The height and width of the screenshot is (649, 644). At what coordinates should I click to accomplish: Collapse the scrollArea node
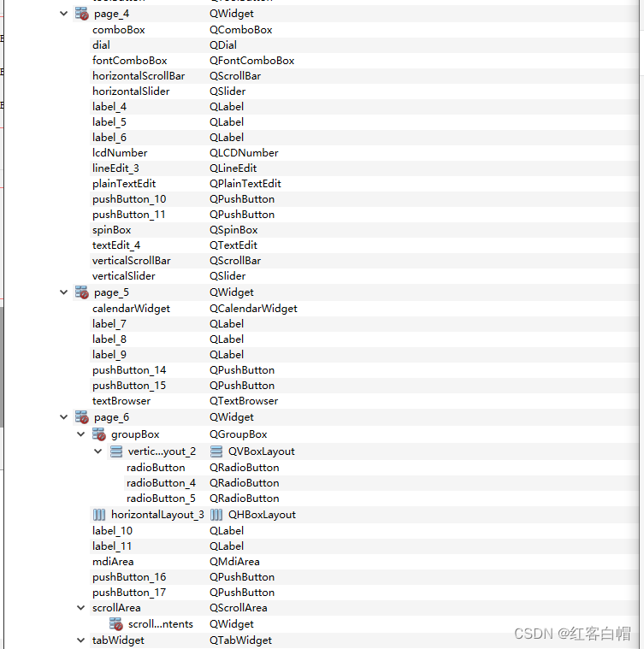pos(81,608)
